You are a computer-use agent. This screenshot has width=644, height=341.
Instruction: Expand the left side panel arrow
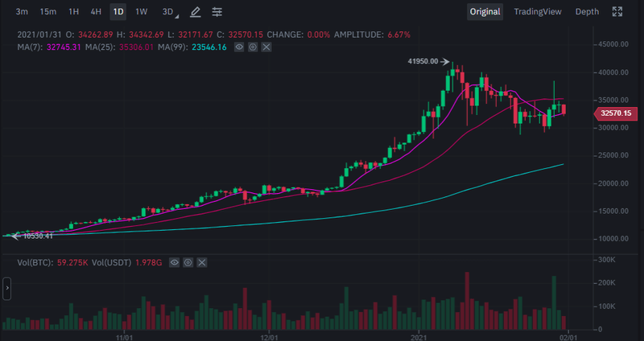click(6, 289)
